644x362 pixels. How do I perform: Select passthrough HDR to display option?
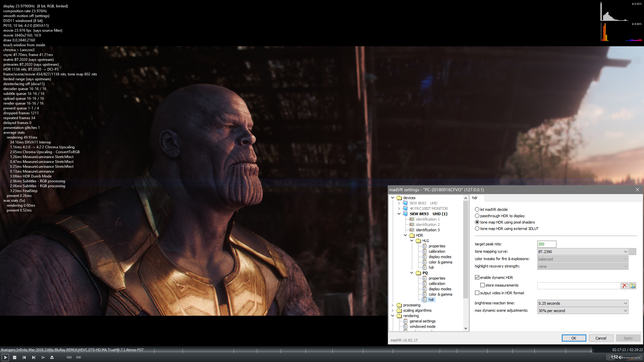point(477,216)
